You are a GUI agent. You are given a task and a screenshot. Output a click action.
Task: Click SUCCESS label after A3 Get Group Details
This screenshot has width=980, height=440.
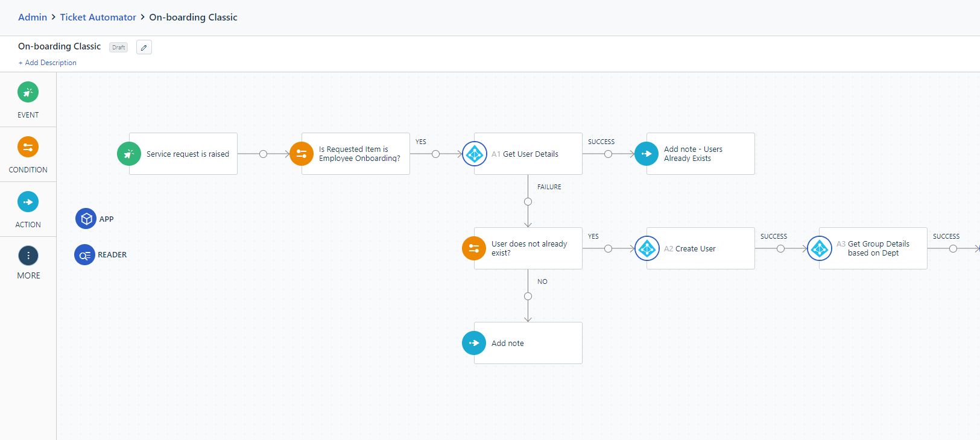(x=946, y=237)
